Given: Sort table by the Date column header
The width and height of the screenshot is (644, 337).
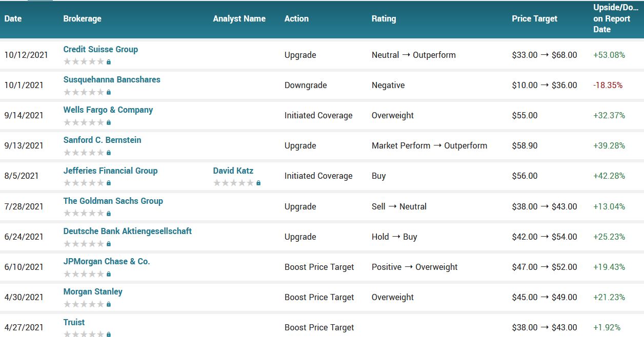Looking at the screenshot, I should click(13, 18).
